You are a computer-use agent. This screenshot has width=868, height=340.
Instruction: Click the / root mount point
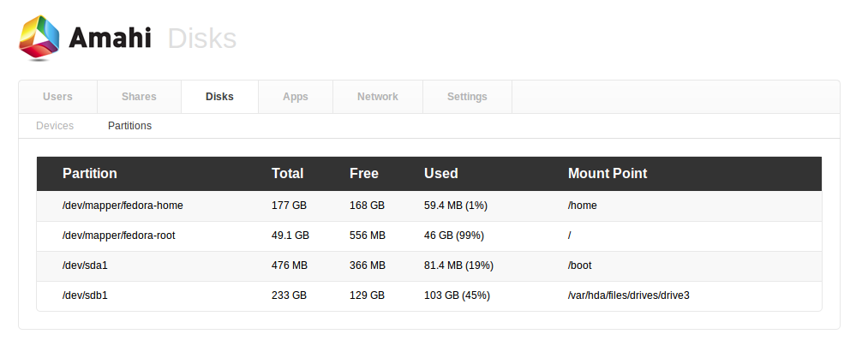570,236
